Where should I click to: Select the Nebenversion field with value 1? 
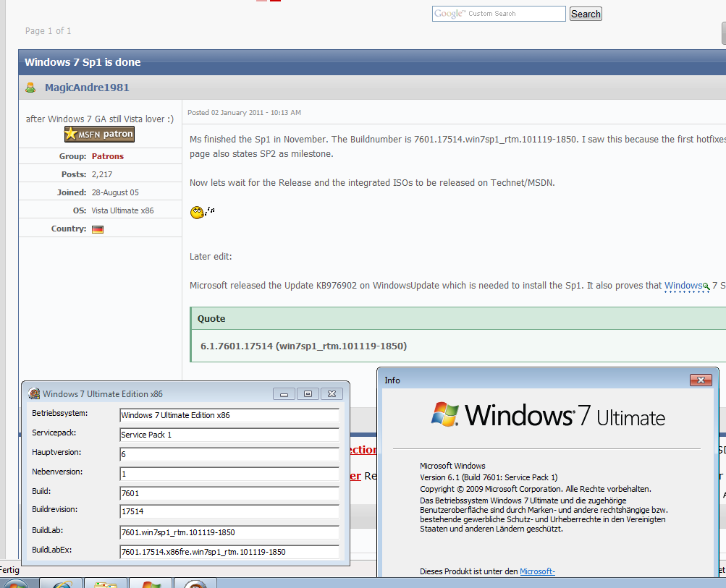click(x=229, y=474)
